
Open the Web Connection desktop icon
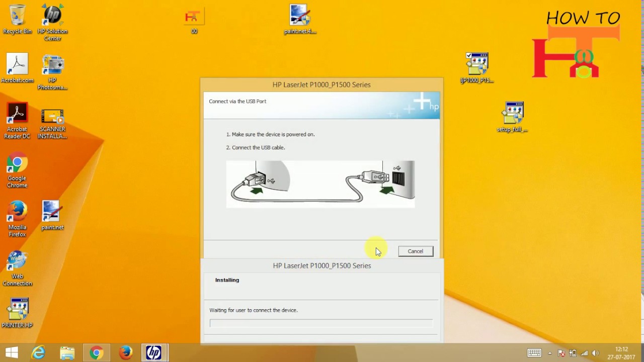tap(17, 268)
